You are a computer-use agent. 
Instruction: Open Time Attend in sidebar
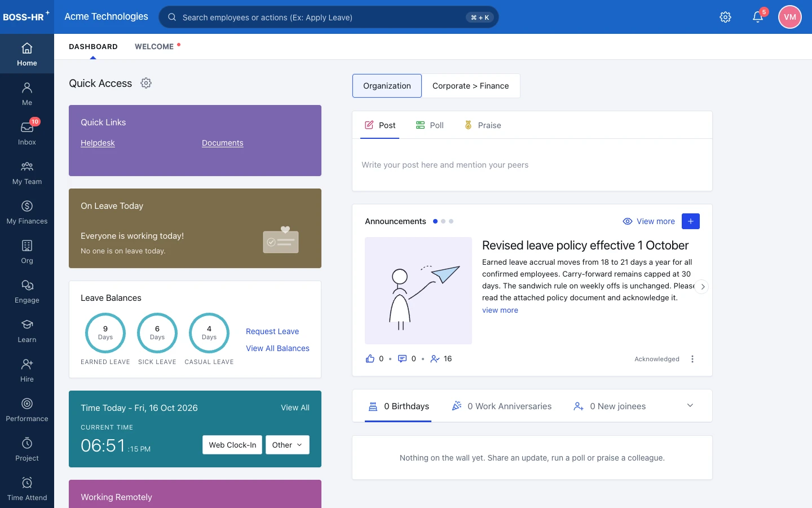tap(27, 489)
